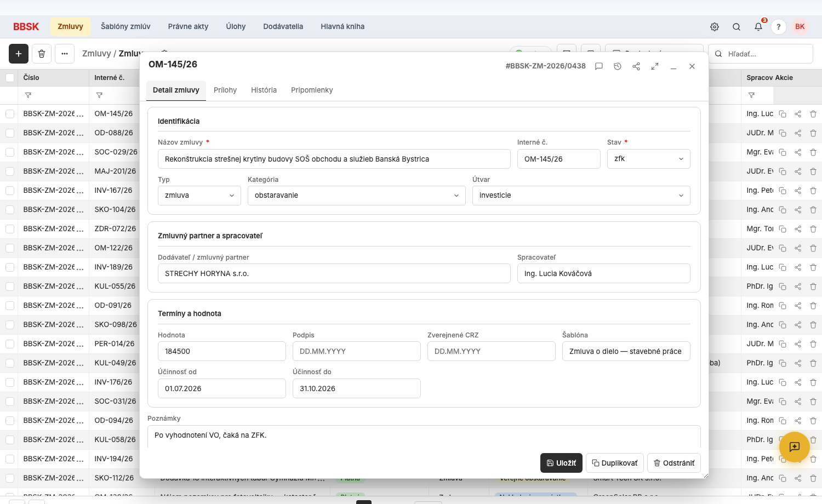Click the BBSK logo link
822x504 pixels.
[26, 27]
